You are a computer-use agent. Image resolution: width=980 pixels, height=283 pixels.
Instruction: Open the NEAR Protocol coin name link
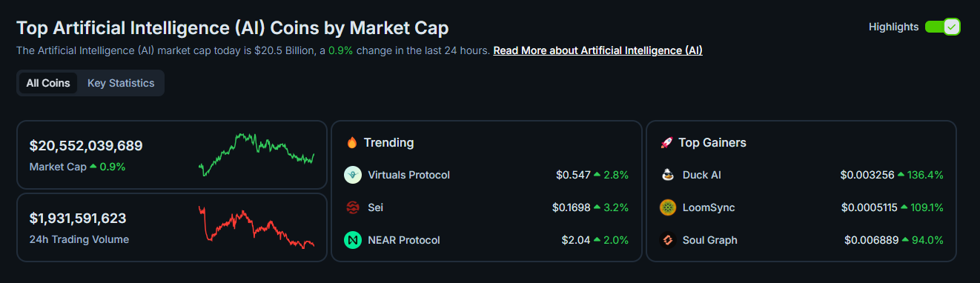click(404, 240)
